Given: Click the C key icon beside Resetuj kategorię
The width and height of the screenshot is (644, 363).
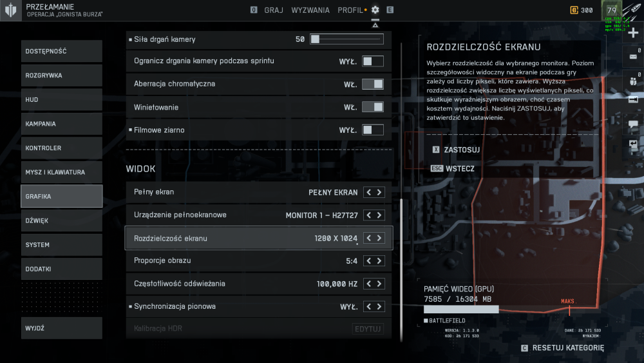Looking at the screenshot, I should click(524, 348).
